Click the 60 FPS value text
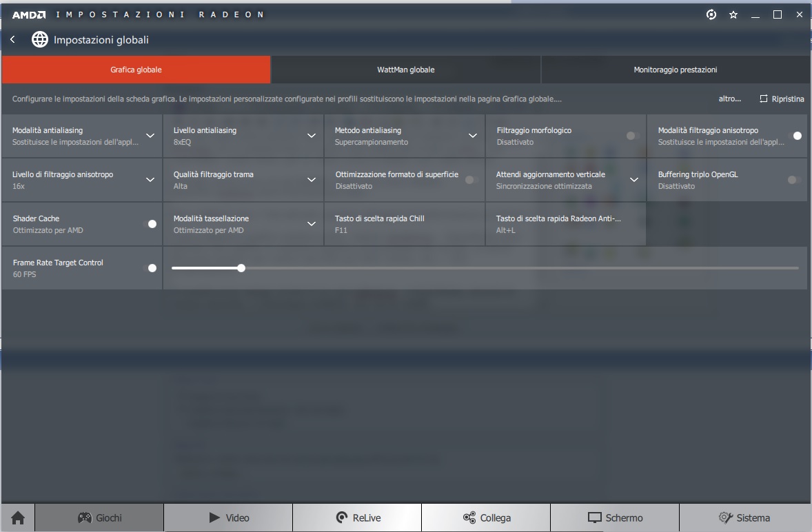This screenshot has height=532, width=812. pos(24,274)
